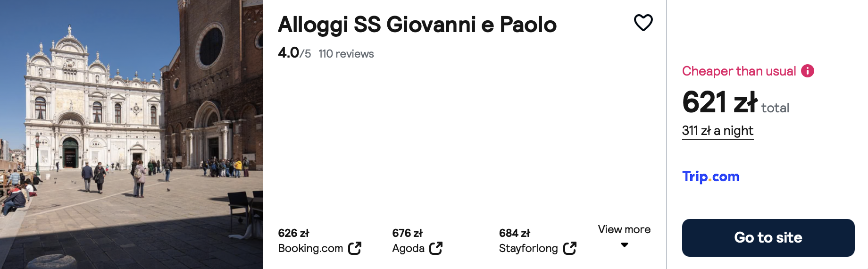Open the Alloggi SS Giovanni e Paolo title
The width and height of the screenshot is (868, 269).
click(417, 25)
